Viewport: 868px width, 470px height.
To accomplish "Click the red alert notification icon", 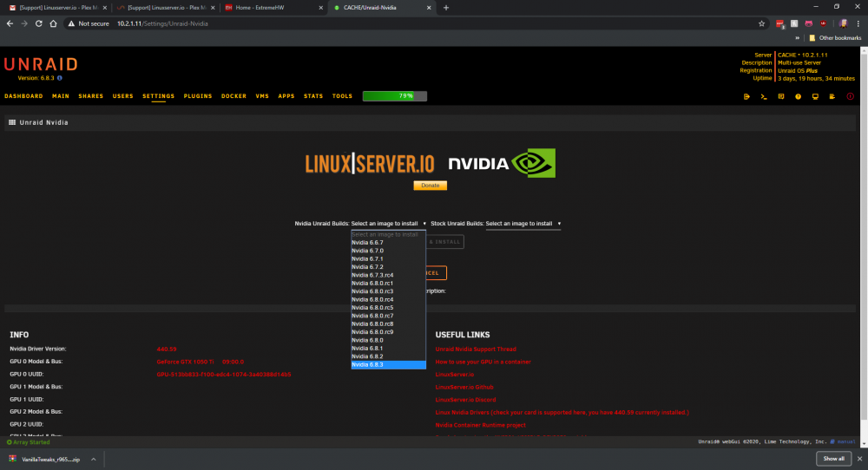I will pos(850,97).
